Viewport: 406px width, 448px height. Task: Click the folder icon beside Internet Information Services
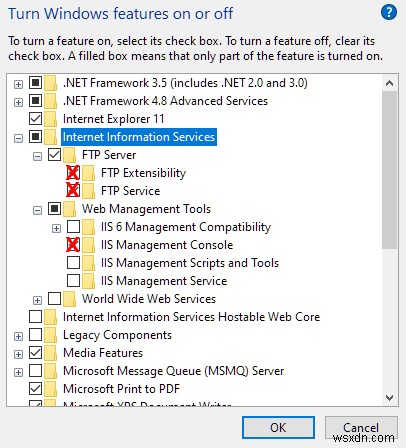51,137
